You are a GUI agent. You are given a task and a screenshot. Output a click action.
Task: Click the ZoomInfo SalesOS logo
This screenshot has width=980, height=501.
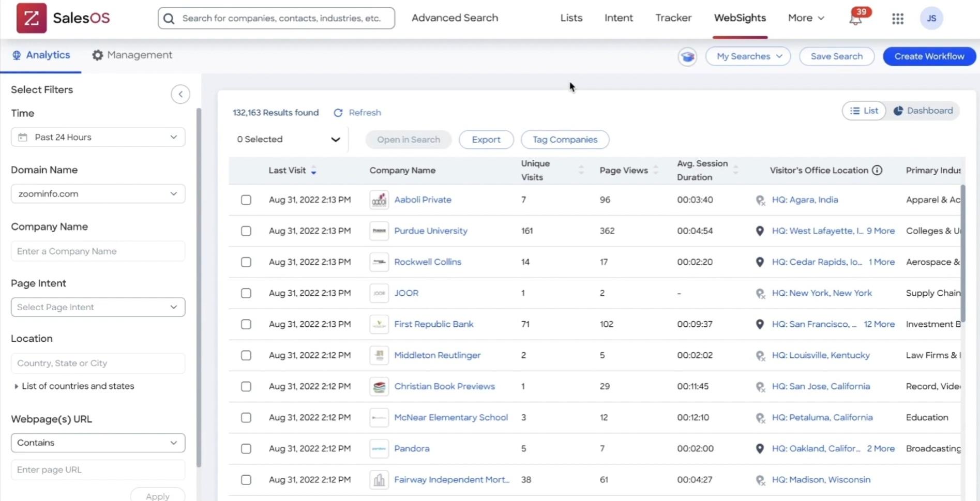pos(63,18)
